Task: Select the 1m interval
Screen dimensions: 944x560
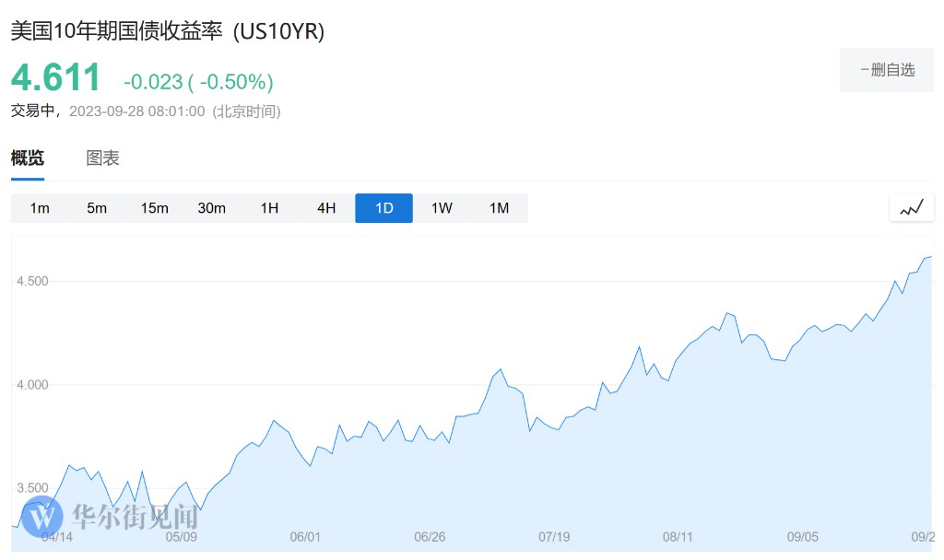Action: pos(40,208)
